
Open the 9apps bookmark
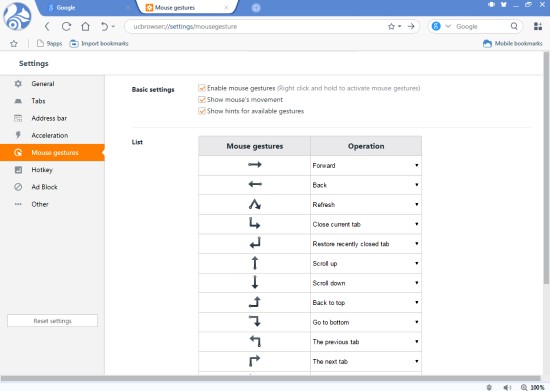point(49,43)
